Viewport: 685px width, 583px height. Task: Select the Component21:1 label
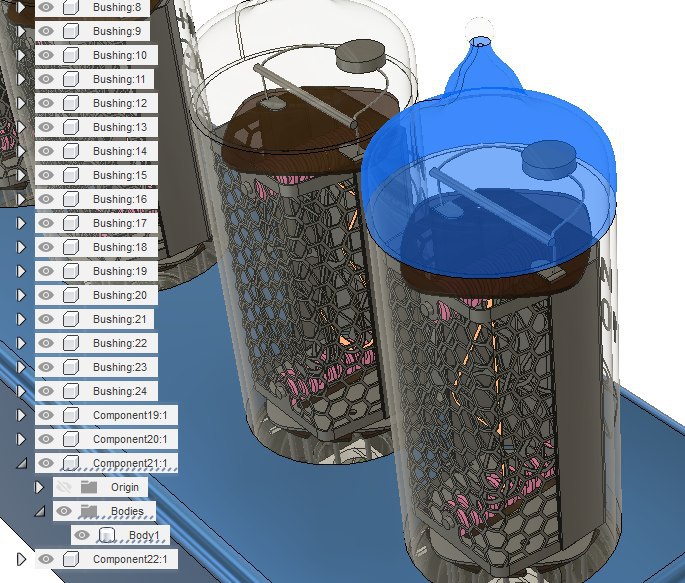(130, 463)
